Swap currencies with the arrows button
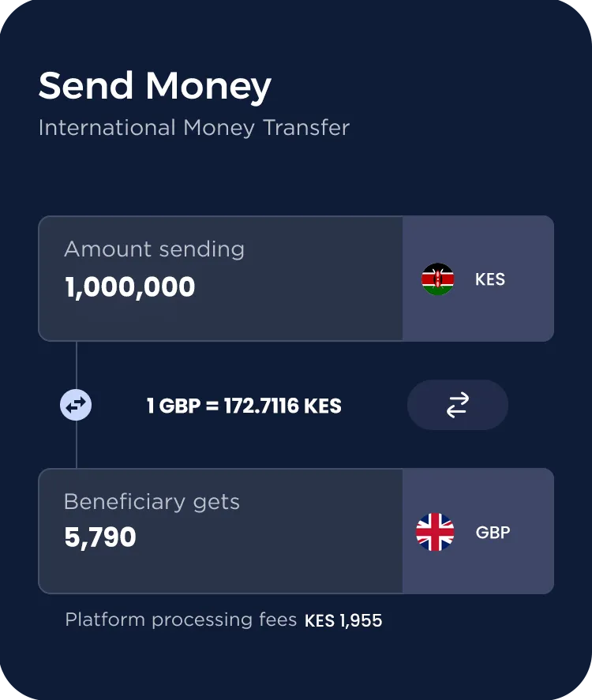The width and height of the screenshot is (592, 700). (458, 405)
